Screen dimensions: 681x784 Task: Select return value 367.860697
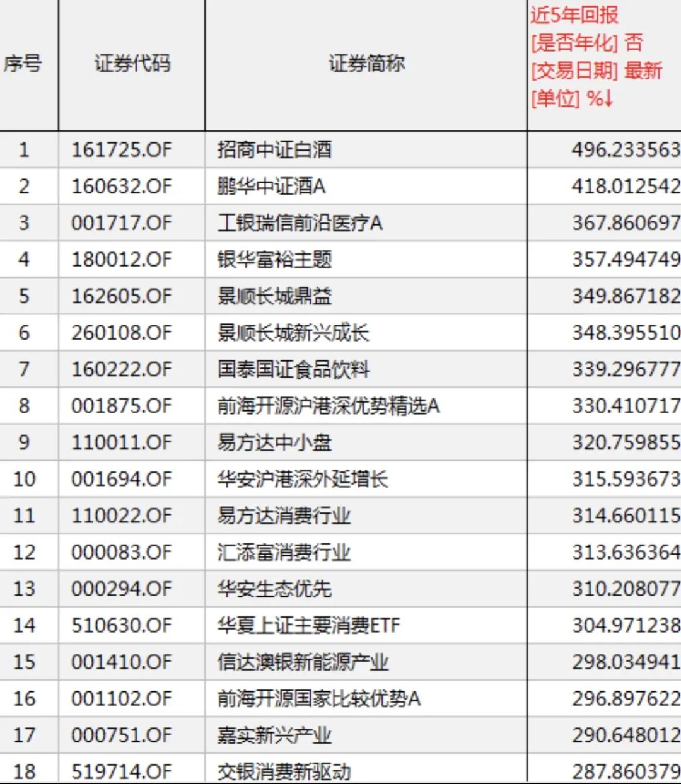626,223
